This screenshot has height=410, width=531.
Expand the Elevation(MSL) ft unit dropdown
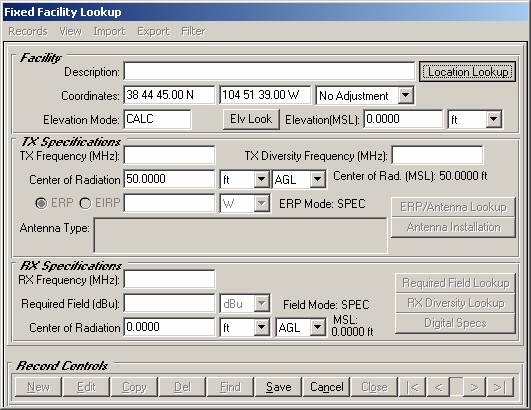pos(493,119)
